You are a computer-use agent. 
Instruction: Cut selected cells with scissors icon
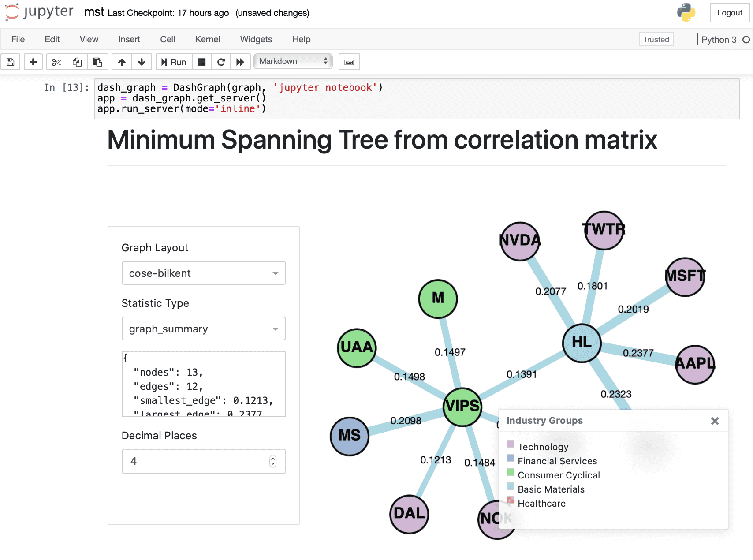pos(56,62)
